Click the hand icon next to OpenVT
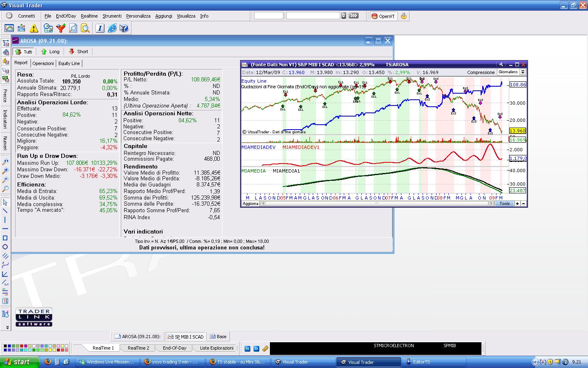Viewport: 588px width, 368px height. pos(403,16)
